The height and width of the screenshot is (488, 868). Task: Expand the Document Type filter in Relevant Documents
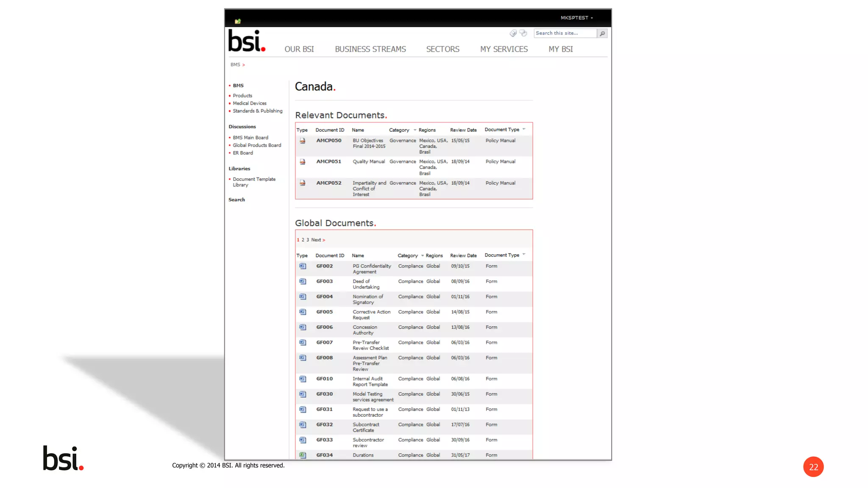pos(524,129)
